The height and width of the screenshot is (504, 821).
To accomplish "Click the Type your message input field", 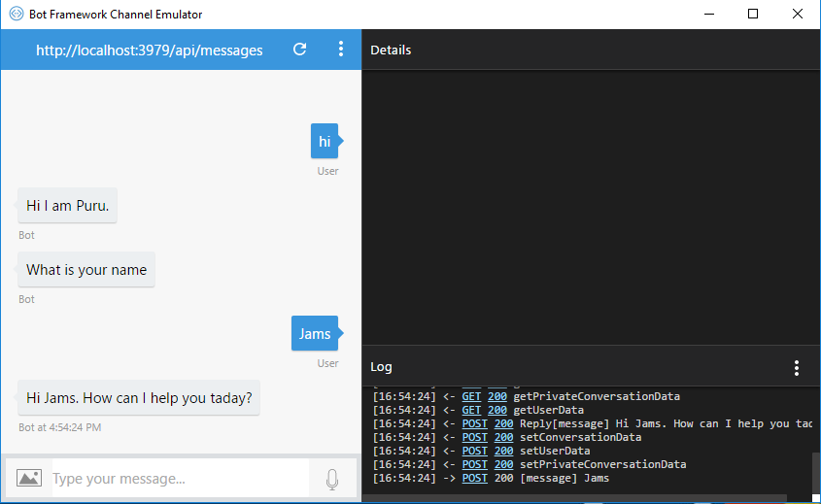I will (180, 479).
